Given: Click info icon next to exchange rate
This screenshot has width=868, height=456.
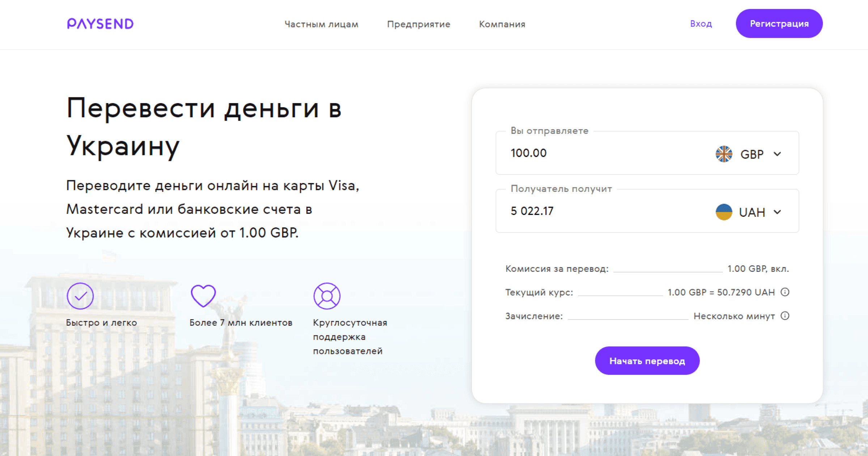Looking at the screenshot, I should (x=785, y=292).
